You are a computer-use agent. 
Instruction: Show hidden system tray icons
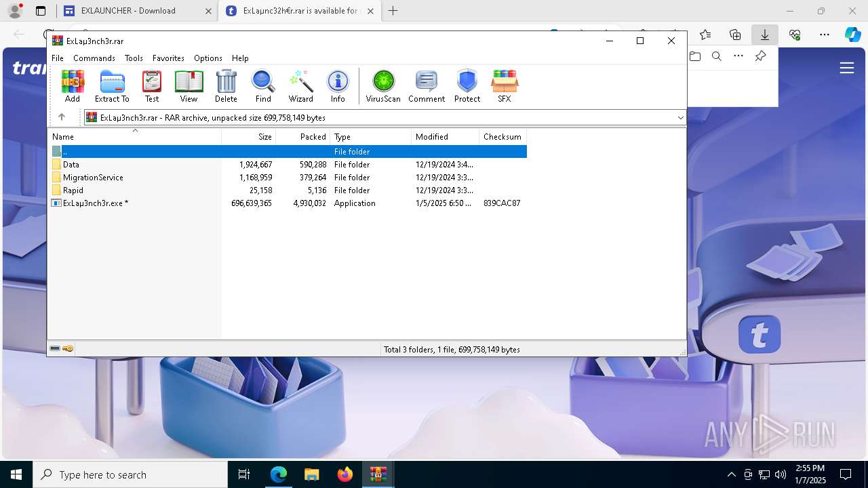pos(731,474)
